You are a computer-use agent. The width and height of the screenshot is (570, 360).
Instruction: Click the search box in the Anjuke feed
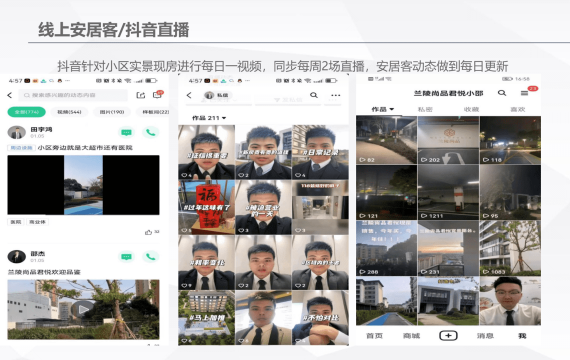(73, 95)
